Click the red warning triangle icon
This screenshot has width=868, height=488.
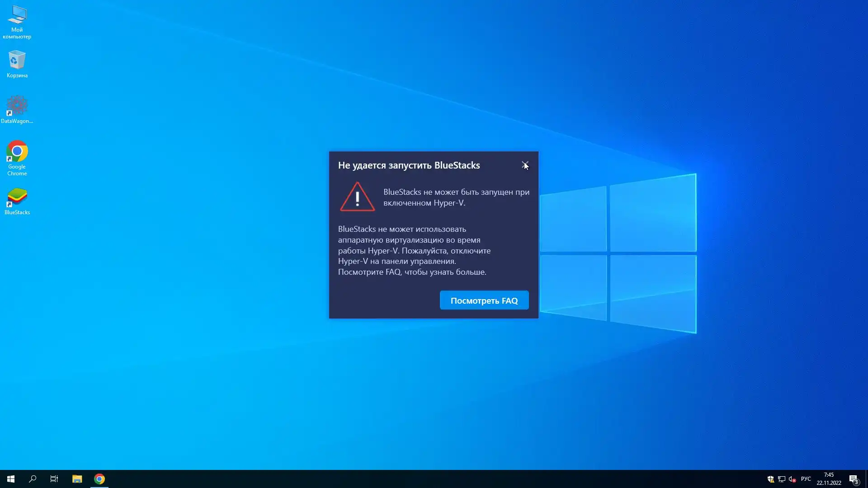tap(357, 197)
